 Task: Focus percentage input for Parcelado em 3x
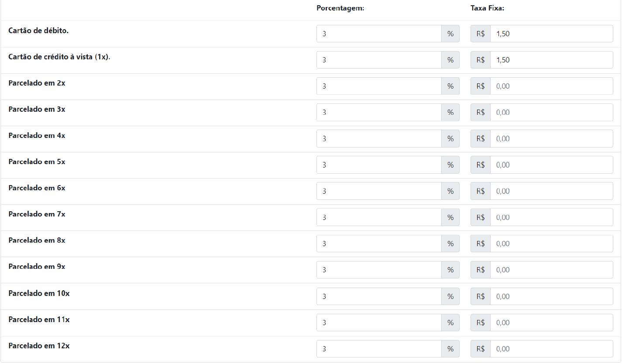[379, 112]
